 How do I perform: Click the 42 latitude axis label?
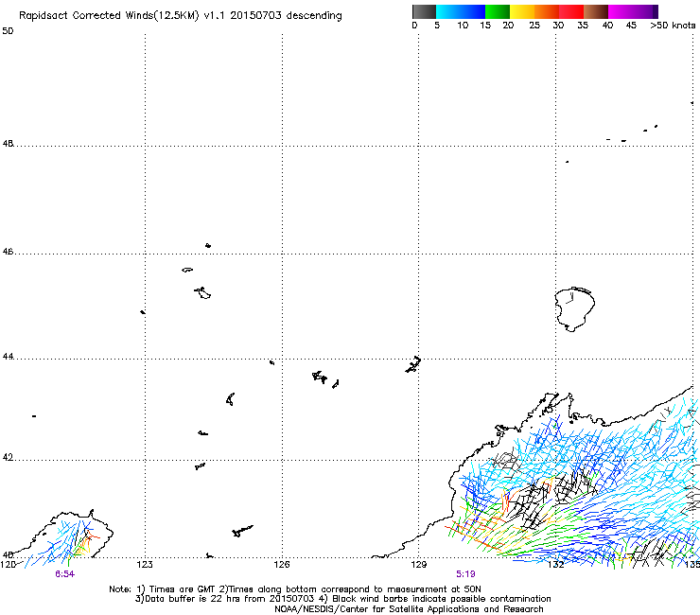click(x=8, y=458)
